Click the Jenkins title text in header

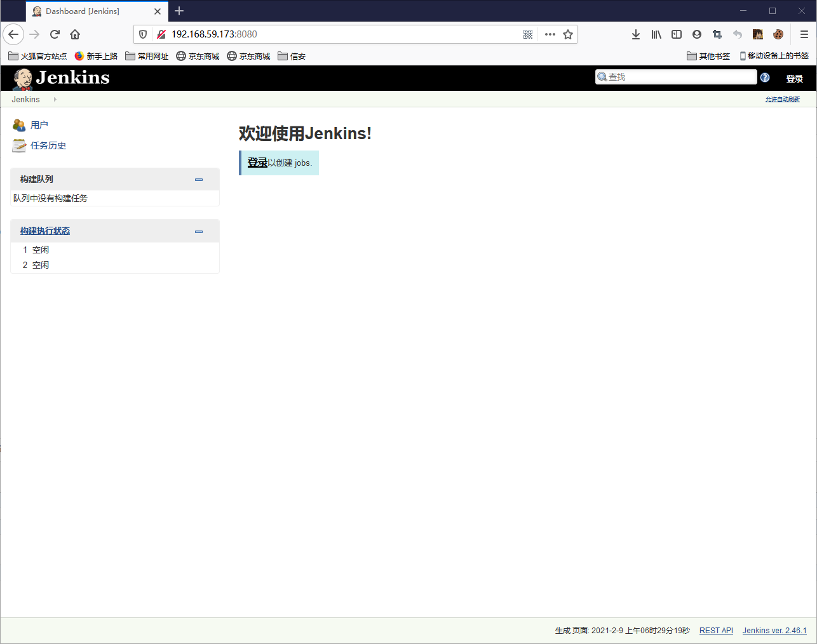73,77
